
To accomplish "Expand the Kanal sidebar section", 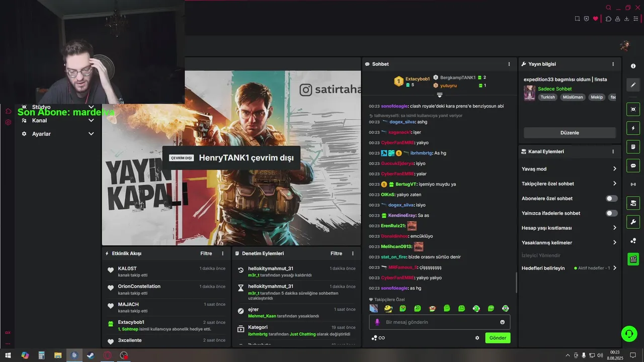I will coord(91,121).
